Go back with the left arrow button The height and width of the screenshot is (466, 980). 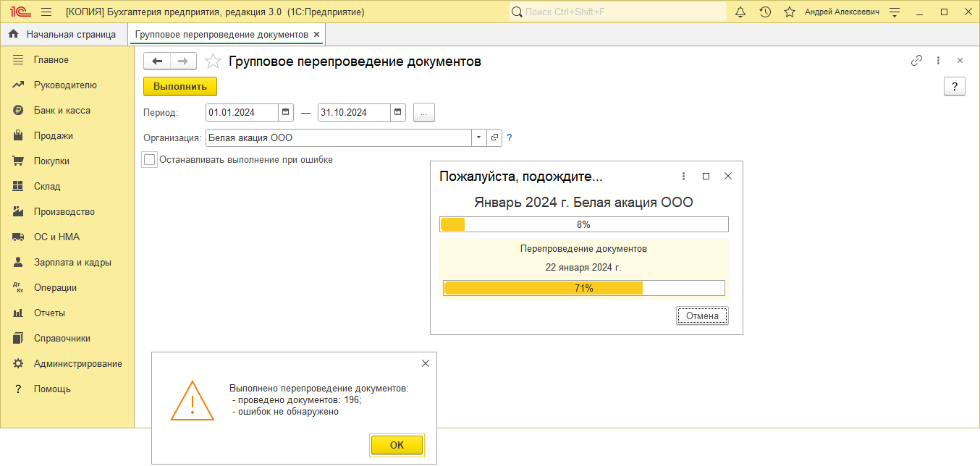pos(156,62)
